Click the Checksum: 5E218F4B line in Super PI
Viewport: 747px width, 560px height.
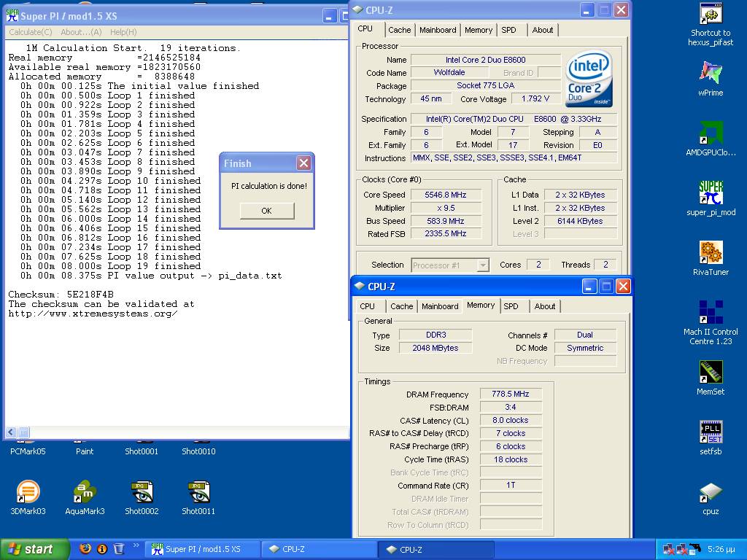tap(61, 295)
